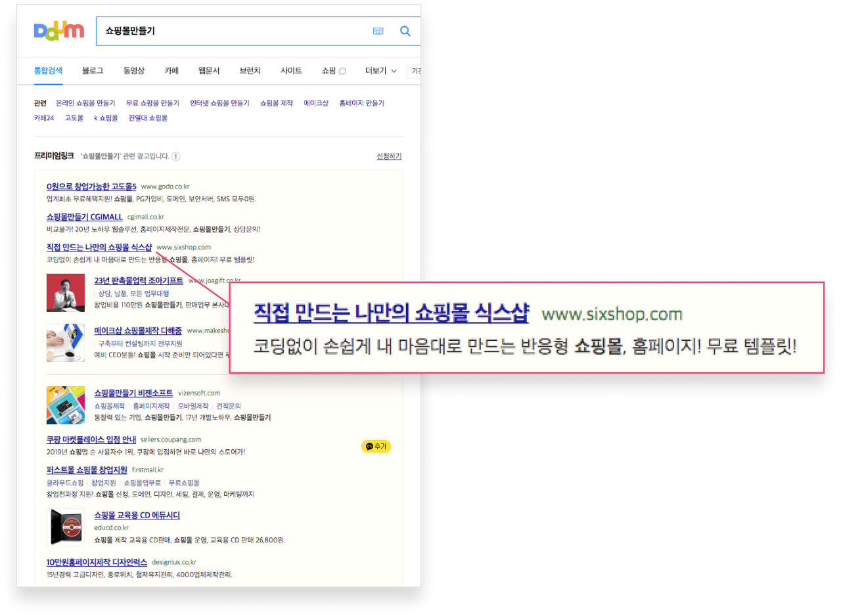The height and width of the screenshot is (616, 841).
Task: Click the 창업지원 sublink under 퍼스트몰
Action: [104, 483]
